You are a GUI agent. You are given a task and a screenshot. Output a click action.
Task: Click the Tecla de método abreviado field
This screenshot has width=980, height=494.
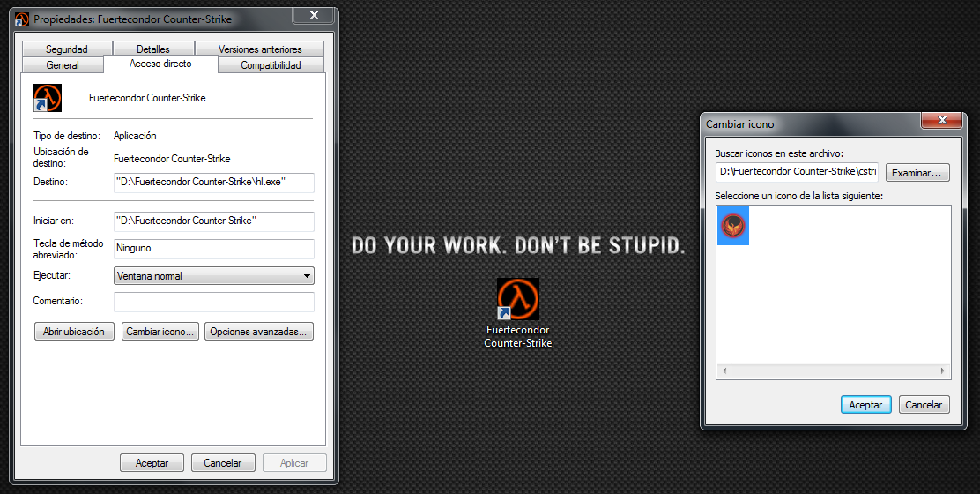coord(214,248)
